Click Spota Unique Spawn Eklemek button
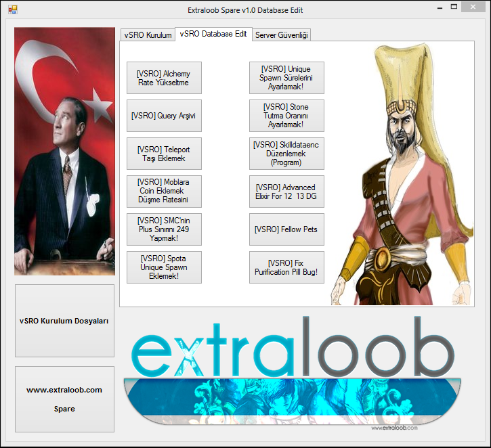The width and height of the screenshot is (491, 448). click(164, 267)
